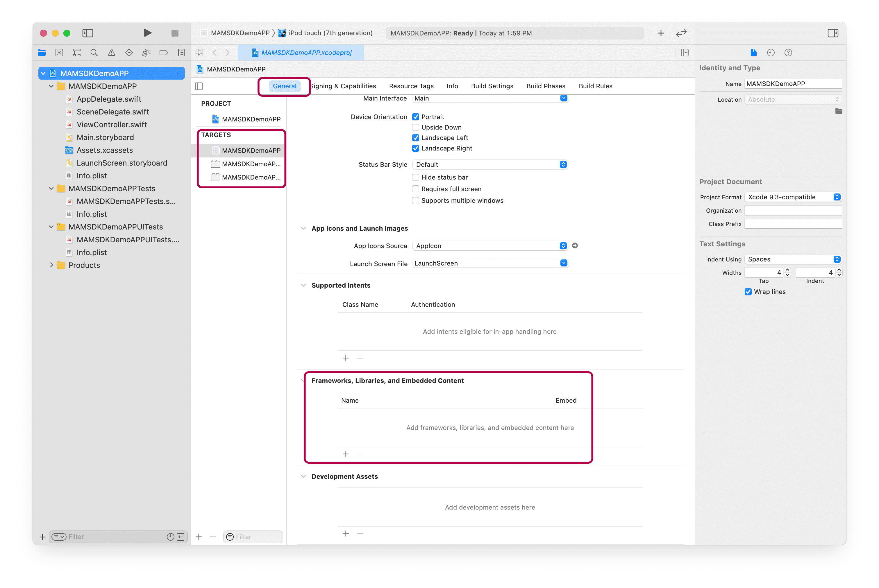Open the Status Bar Style dropdown
879x588 pixels.
[x=489, y=165]
